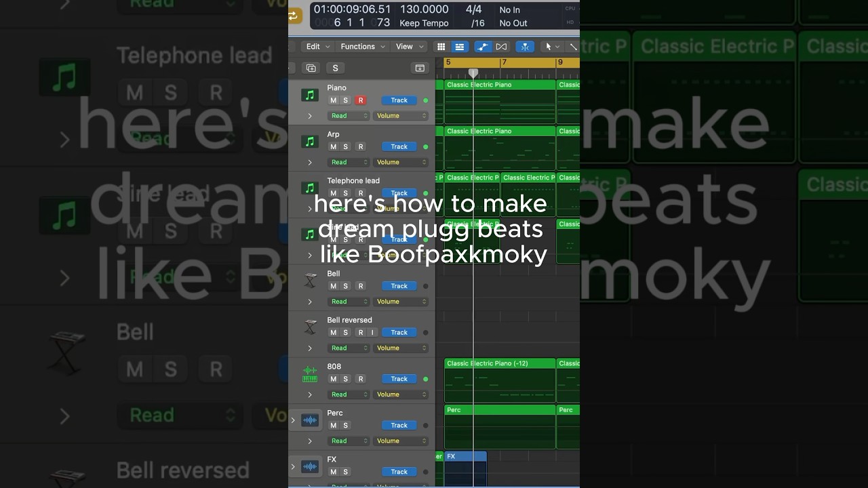
Task: Expand the Perc track stack chevron
Action: tap(293, 420)
